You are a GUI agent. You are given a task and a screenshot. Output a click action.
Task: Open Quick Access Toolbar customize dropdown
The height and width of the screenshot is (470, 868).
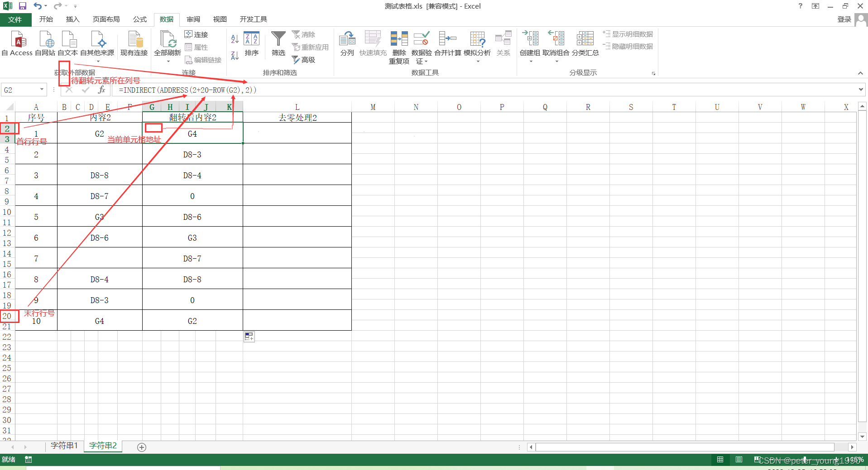[75, 6]
